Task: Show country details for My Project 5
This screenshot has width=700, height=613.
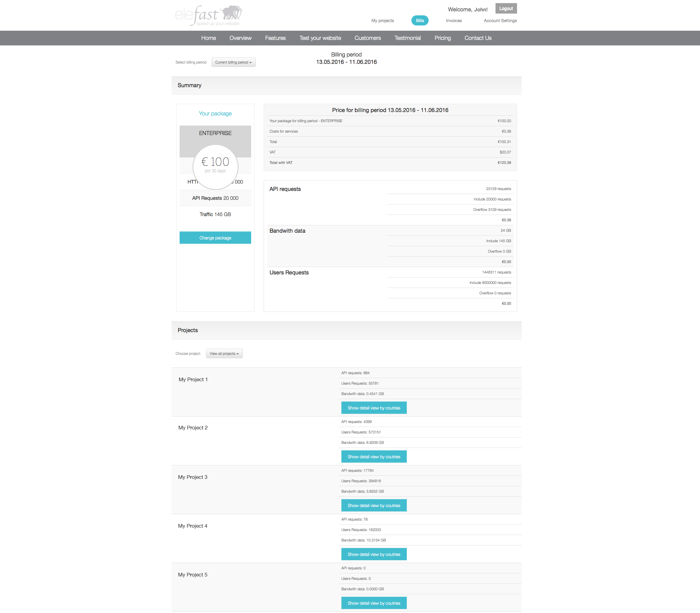Action: (374, 603)
